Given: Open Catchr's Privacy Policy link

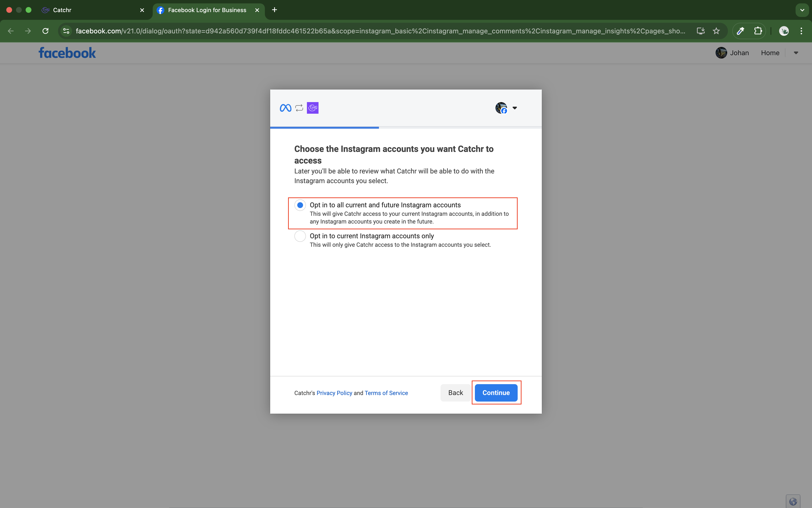Looking at the screenshot, I should coord(334,393).
